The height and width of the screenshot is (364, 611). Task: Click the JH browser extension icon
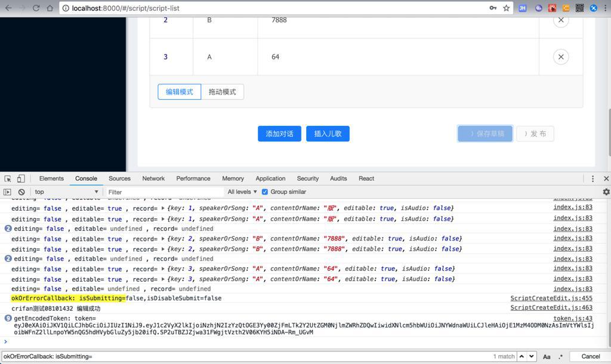coord(523,8)
